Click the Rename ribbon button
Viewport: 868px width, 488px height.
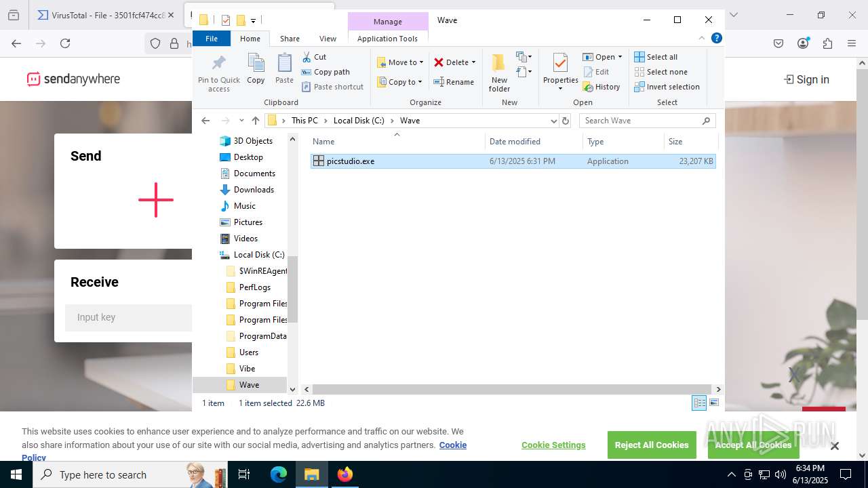point(454,82)
